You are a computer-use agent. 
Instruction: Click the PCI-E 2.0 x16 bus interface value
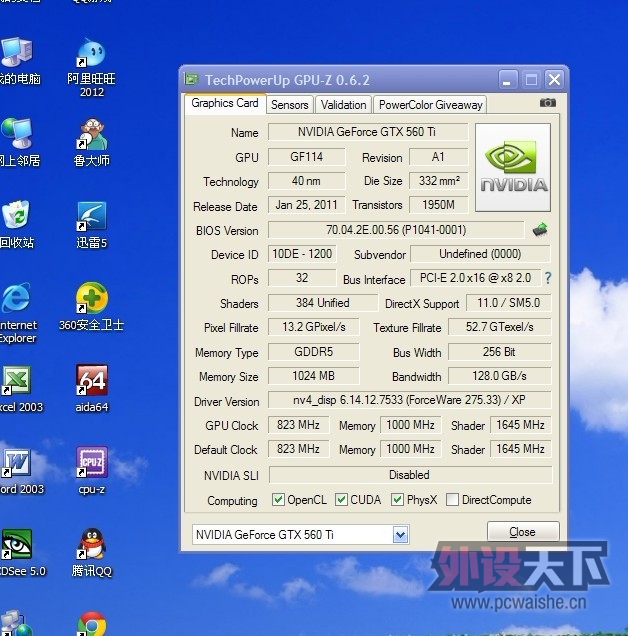pos(475,278)
